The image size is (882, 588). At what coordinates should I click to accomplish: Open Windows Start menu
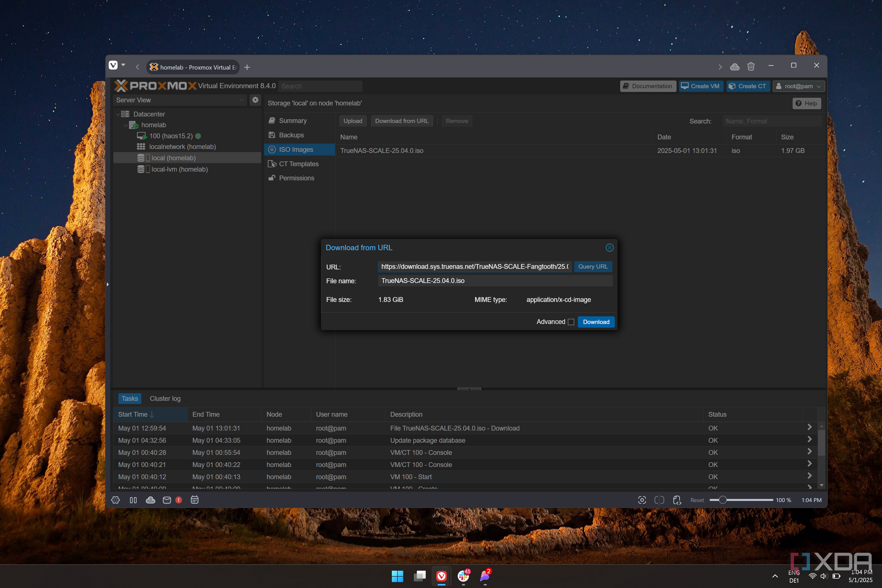coord(397,576)
